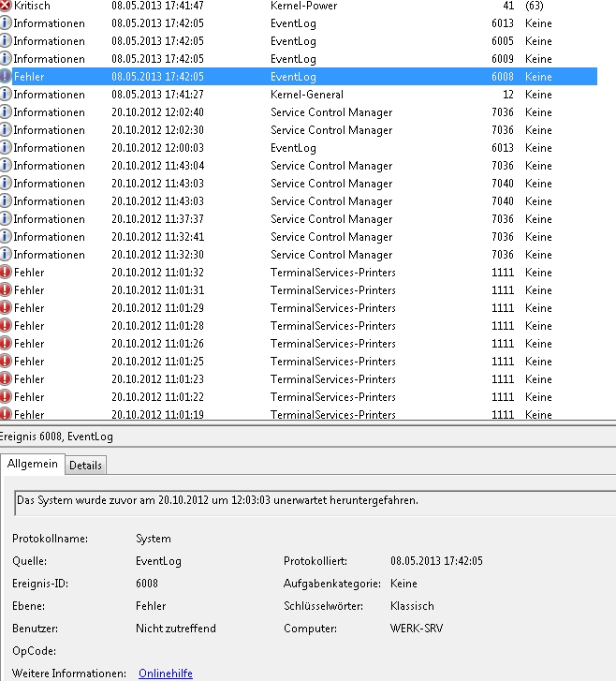
Task: Click the critical error icon of the Kernel-Power row
Action: (6, 6)
